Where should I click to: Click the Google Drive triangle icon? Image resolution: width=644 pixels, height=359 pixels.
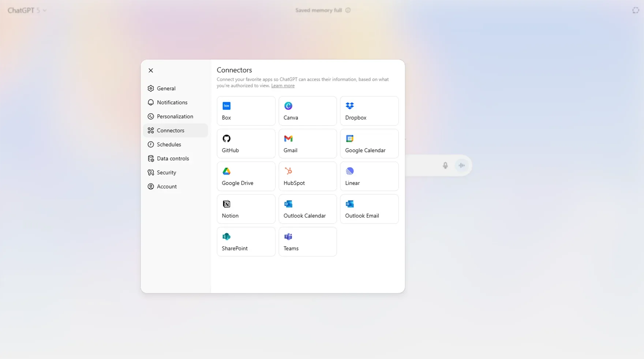click(x=226, y=171)
